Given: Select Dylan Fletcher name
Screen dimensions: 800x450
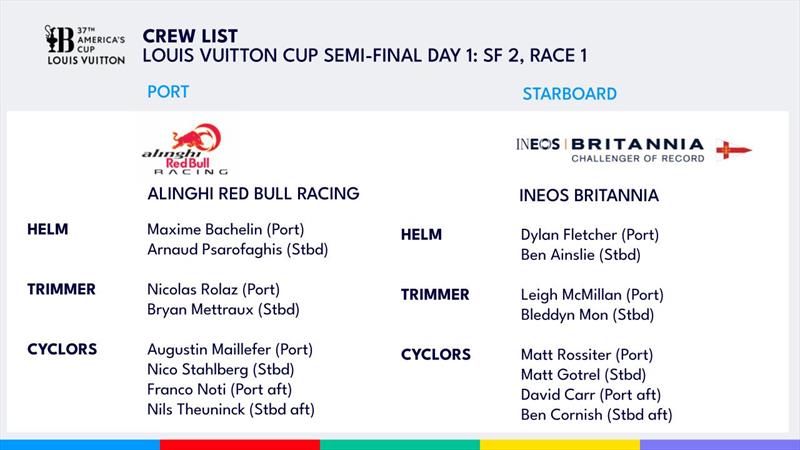Looking at the screenshot, I should 568,235.
